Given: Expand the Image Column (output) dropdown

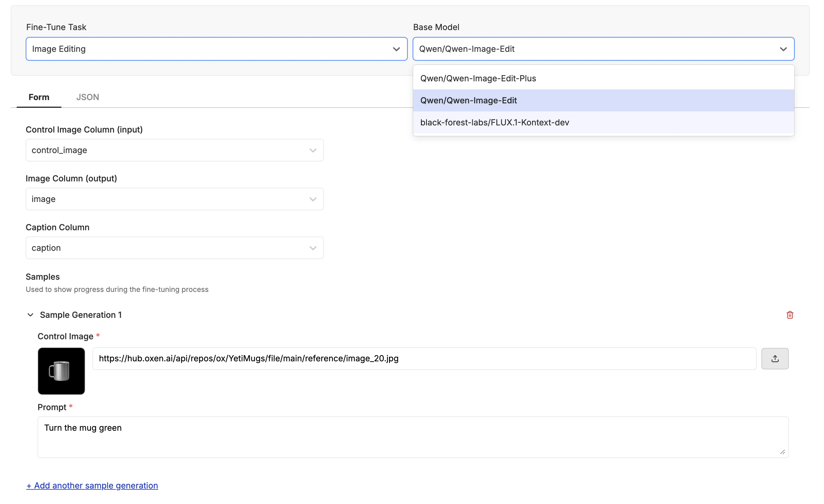Looking at the screenshot, I should (x=174, y=199).
